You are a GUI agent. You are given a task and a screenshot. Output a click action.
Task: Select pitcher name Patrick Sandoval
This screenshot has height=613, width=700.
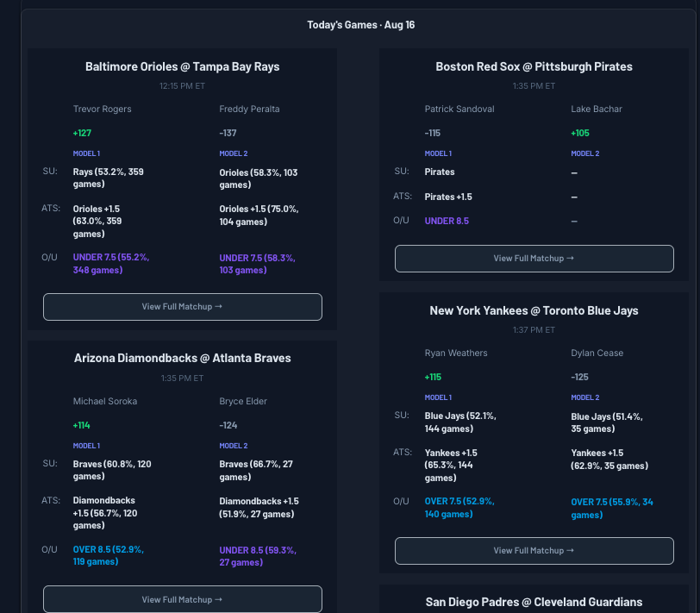tap(459, 109)
